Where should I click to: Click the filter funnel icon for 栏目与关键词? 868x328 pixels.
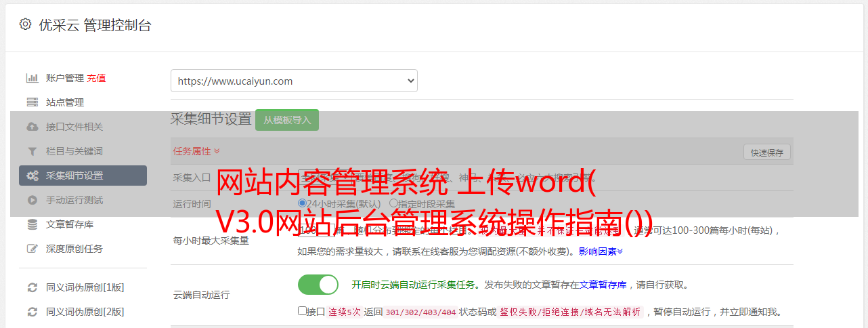point(32,151)
